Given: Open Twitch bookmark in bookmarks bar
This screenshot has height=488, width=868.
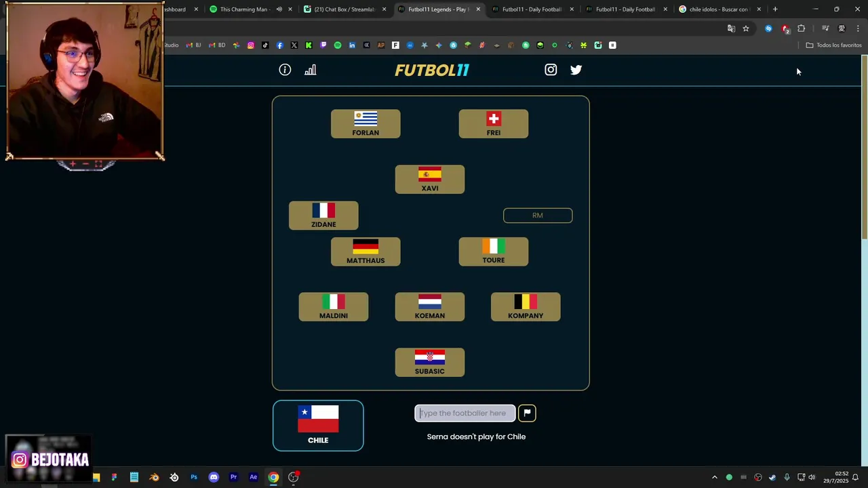Looking at the screenshot, I should 323,45.
